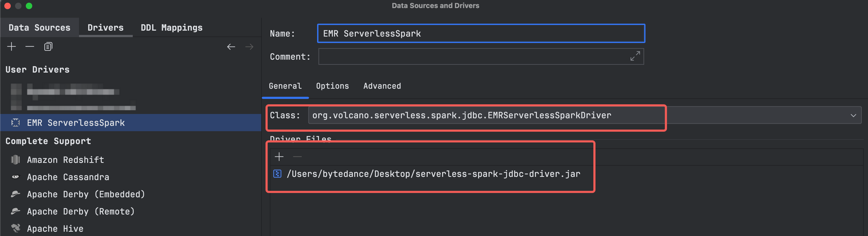Click the green zoom window button

coord(29,6)
